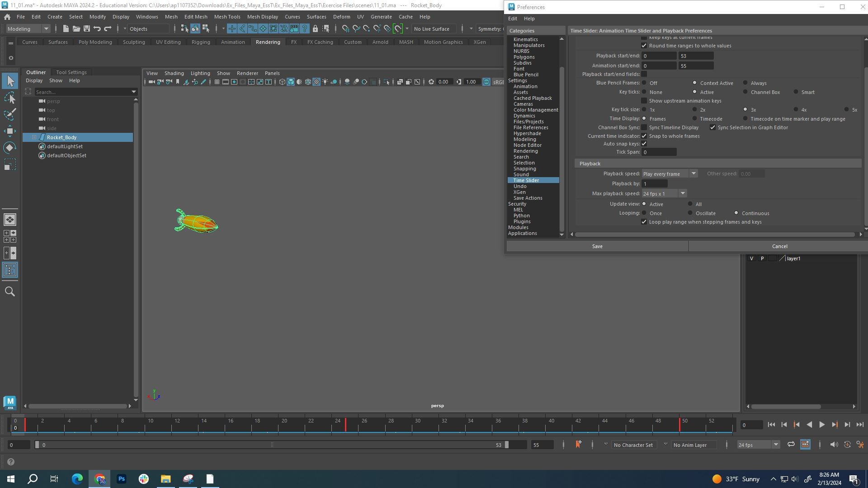Select the Lasso selection tool

(10, 98)
